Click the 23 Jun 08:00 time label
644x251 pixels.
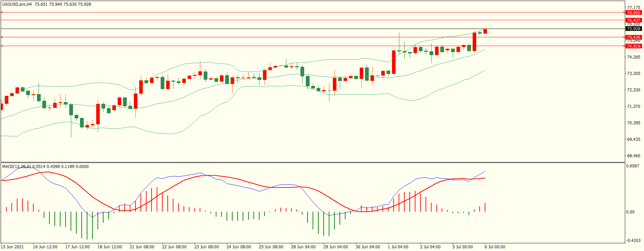[206, 247]
